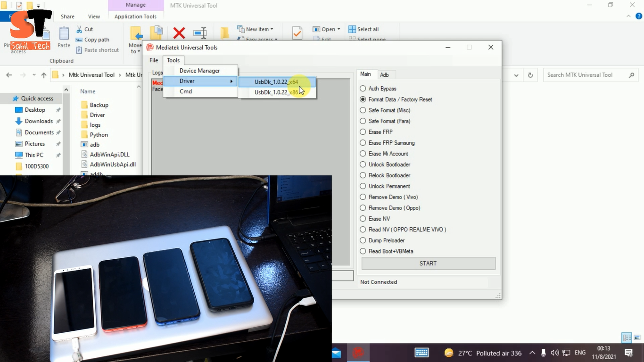Click the touch keyboard taskbar icon
This screenshot has width=644, height=362.
(421, 353)
